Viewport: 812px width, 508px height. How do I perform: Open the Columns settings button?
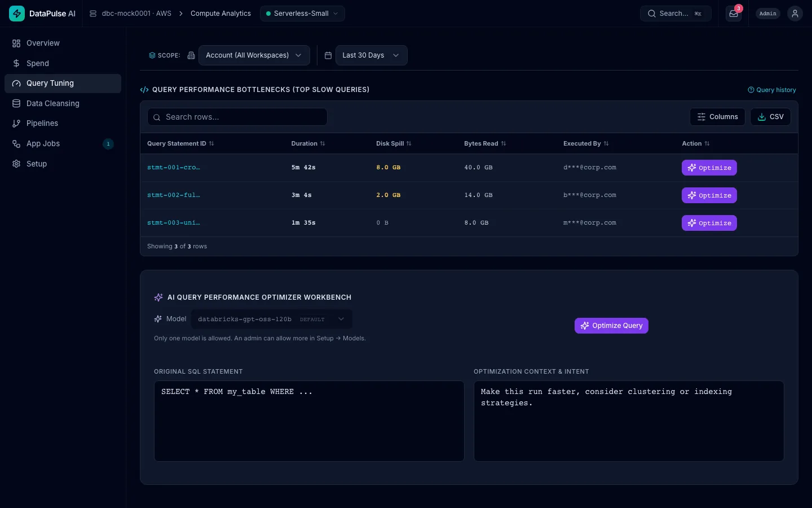[717, 117]
